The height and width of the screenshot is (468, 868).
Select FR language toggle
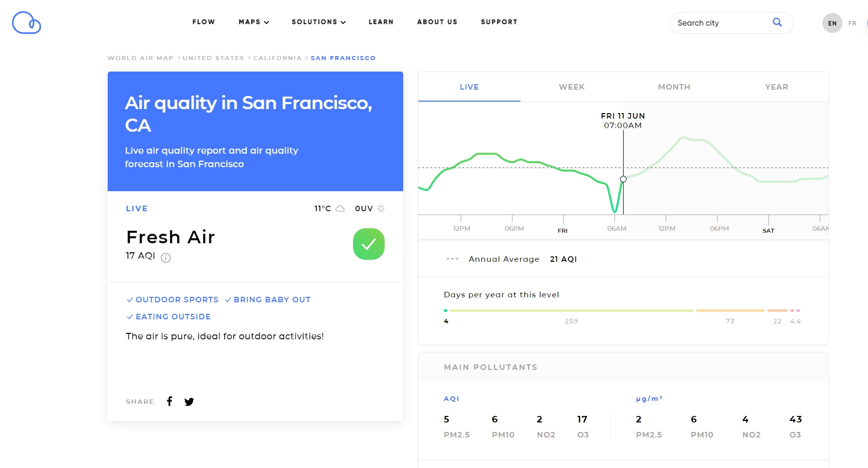tap(852, 24)
